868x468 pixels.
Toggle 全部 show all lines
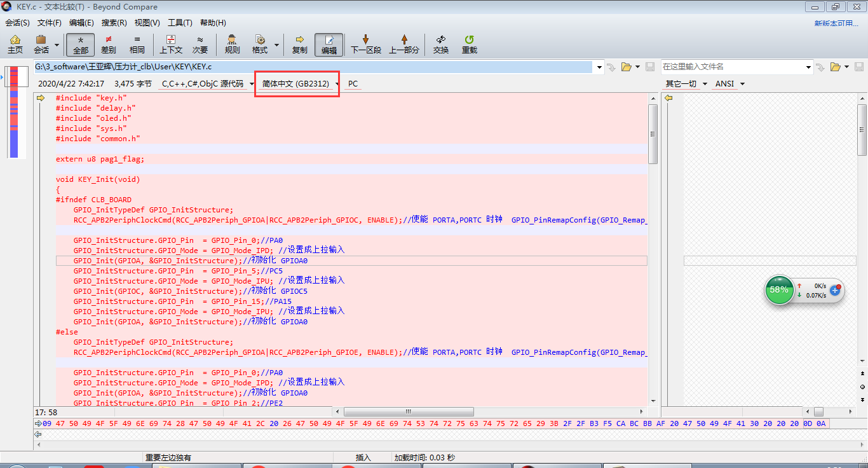(x=81, y=45)
